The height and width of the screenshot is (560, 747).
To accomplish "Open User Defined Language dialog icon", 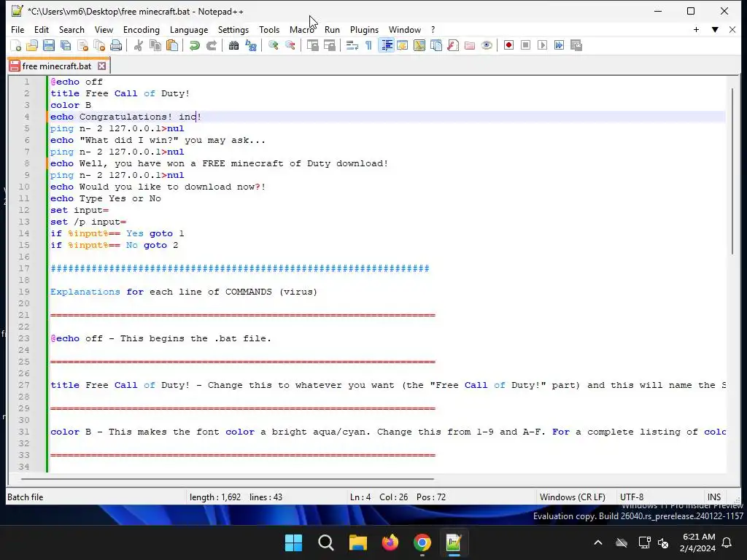I will point(402,45).
